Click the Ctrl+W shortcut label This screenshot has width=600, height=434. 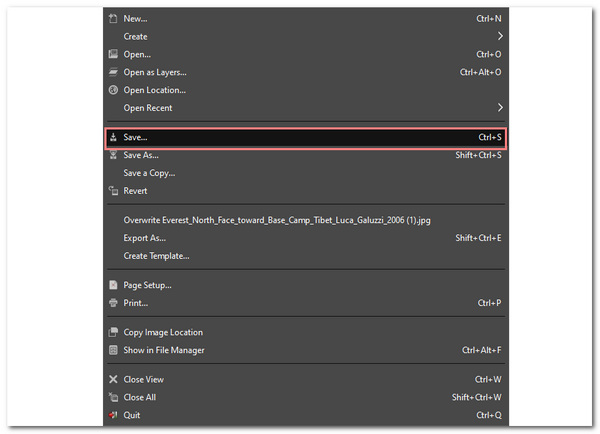pyautogui.click(x=488, y=379)
